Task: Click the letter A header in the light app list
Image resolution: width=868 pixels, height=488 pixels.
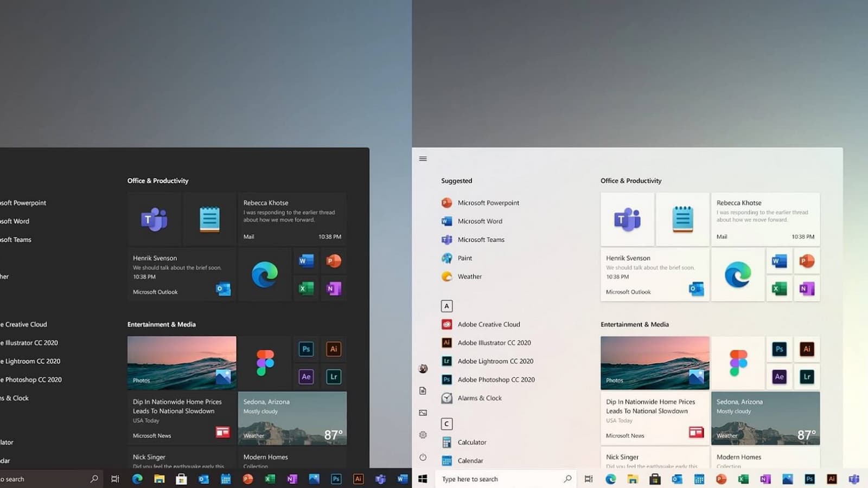Action: click(x=446, y=306)
